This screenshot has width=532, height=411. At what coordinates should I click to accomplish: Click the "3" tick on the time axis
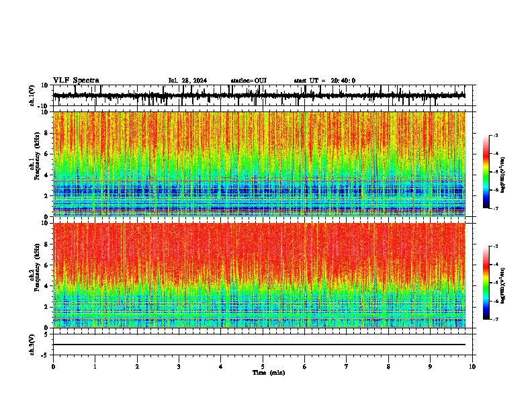(179, 367)
